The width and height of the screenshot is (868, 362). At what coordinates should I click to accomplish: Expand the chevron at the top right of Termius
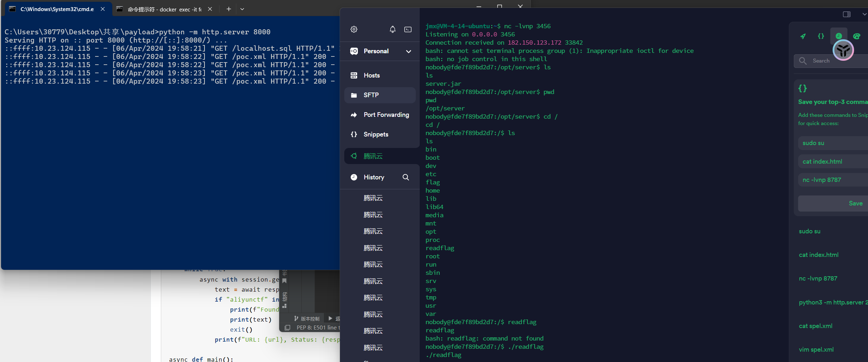pyautogui.click(x=864, y=14)
